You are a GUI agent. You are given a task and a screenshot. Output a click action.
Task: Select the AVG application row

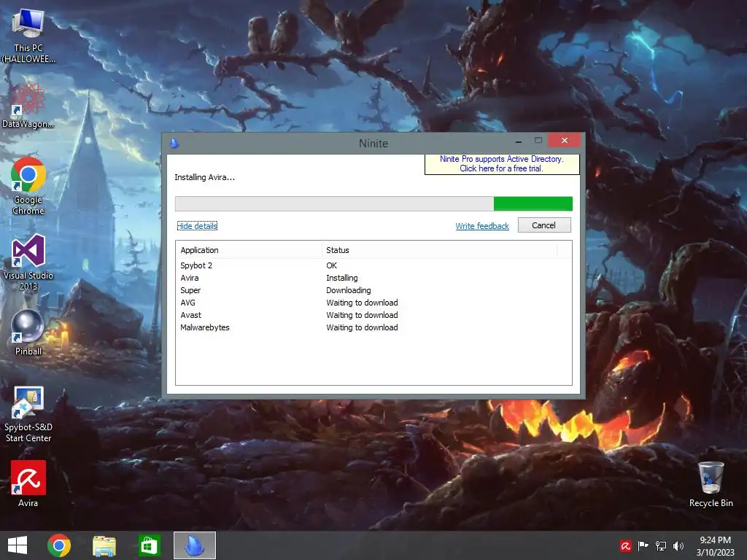(373, 303)
